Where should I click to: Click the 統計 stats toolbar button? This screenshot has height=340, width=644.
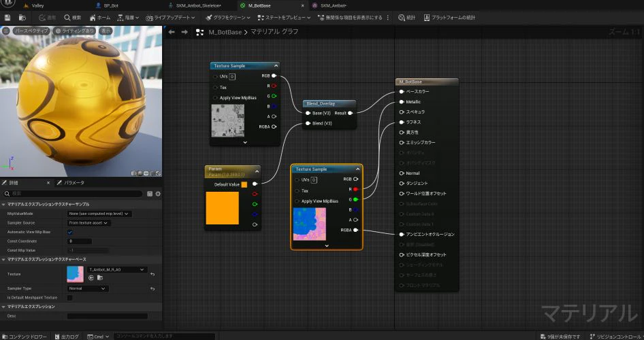click(406, 18)
